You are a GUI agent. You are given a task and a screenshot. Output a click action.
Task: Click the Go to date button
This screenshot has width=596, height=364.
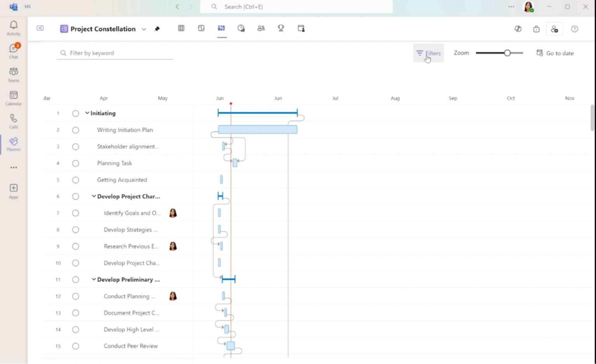(x=555, y=53)
